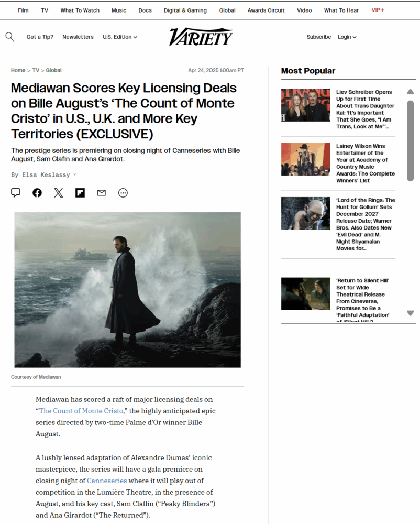Open the comments speech bubble icon
Image resolution: width=420 pixels, height=524 pixels.
(16, 193)
